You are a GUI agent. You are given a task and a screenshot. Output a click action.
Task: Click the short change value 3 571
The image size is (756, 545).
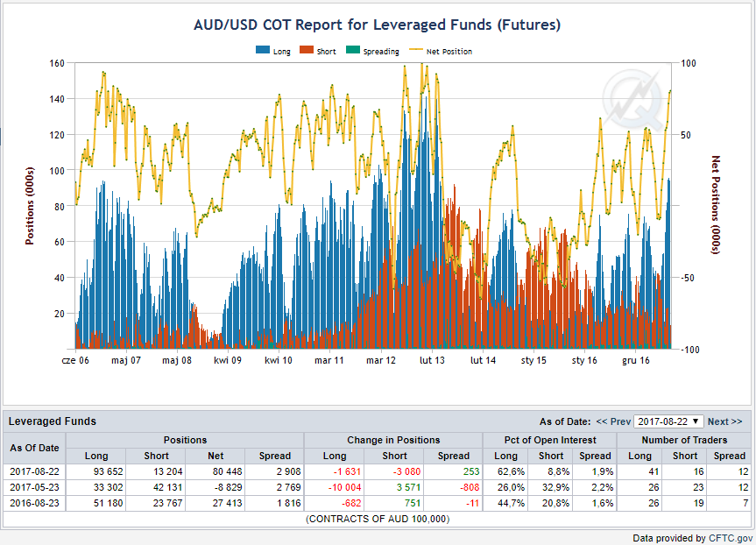point(409,487)
